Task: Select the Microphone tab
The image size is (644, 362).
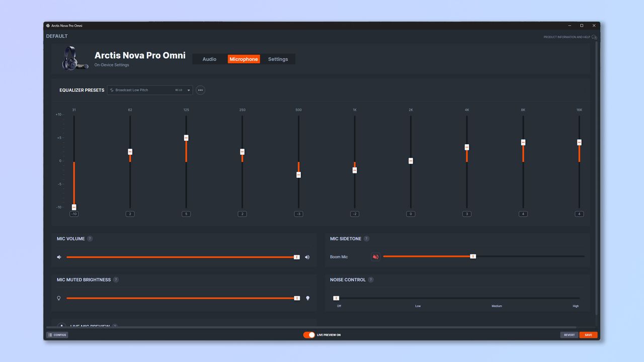Action: click(244, 59)
